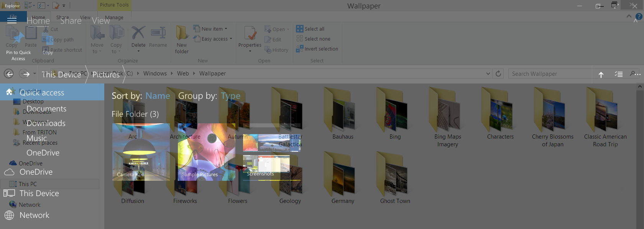This screenshot has width=644, height=229.
Task: Open the File menu tab
Action: tap(13, 16)
